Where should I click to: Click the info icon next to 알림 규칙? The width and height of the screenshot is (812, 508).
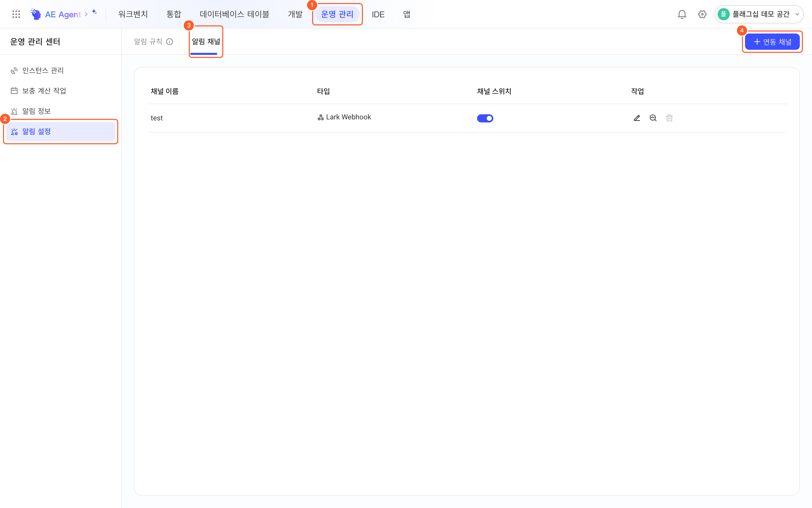pyautogui.click(x=170, y=42)
